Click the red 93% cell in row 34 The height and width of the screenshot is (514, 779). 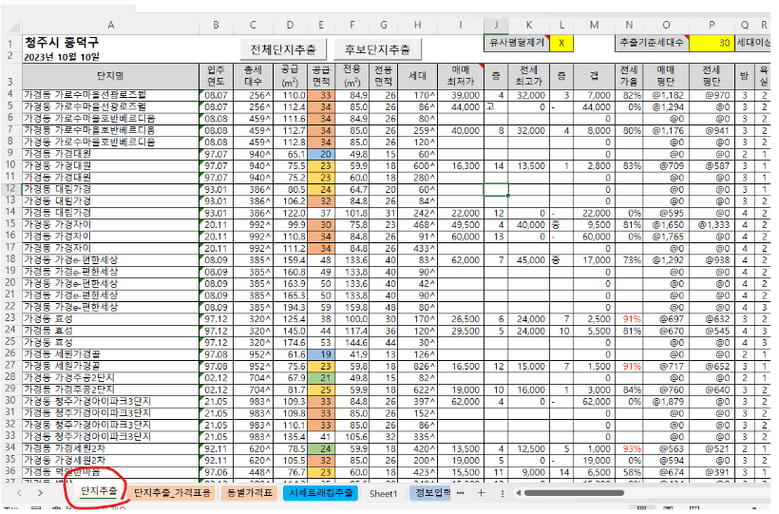pyautogui.click(x=629, y=448)
